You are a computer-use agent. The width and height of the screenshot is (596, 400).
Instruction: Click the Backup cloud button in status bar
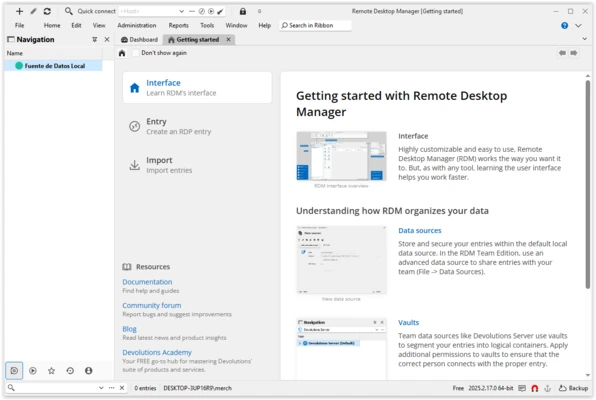click(x=573, y=388)
